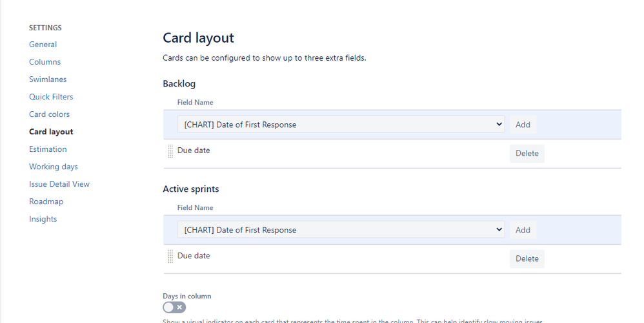Viewport: 644px width, 323px height.
Task: Go to Columns settings
Action: (x=45, y=61)
